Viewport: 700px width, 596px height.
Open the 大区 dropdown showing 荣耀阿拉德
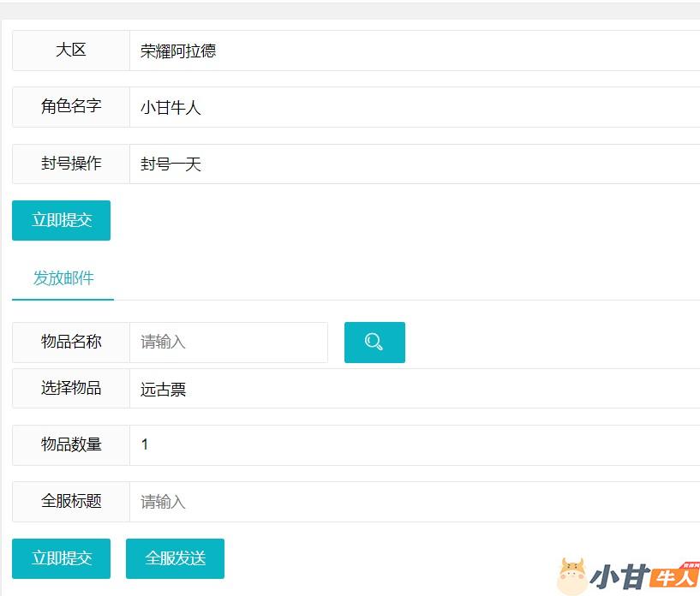pyautogui.click(x=415, y=51)
